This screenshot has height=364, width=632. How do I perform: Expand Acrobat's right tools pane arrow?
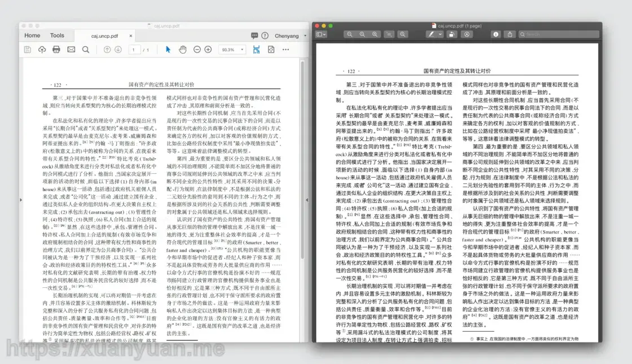pyautogui.click(x=307, y=200)
